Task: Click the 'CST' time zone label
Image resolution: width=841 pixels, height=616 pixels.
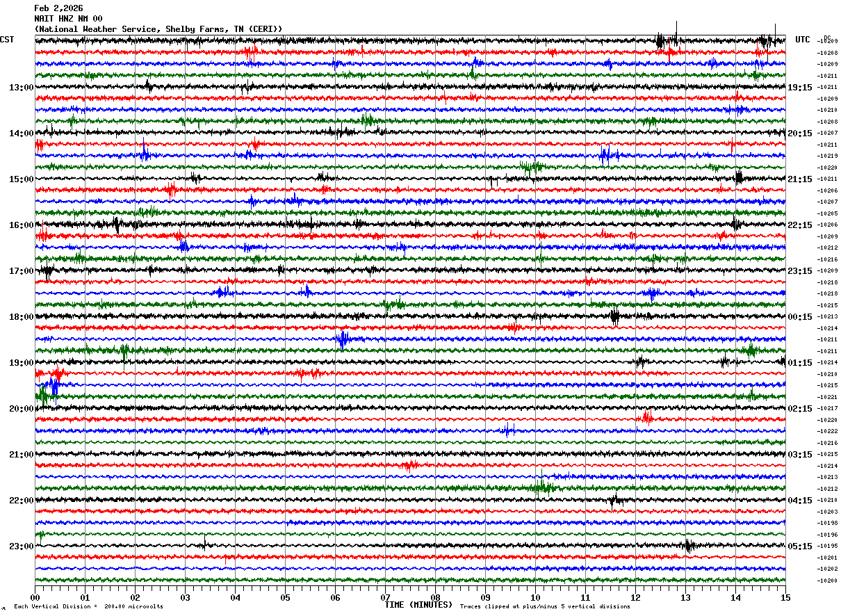Action: 7,40
